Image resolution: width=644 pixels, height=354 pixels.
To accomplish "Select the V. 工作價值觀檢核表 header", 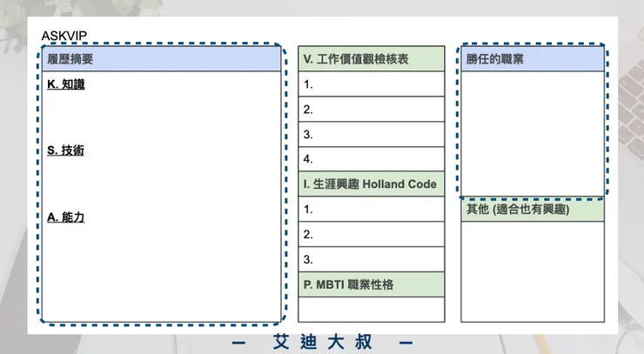I will [x=372, y=59].
